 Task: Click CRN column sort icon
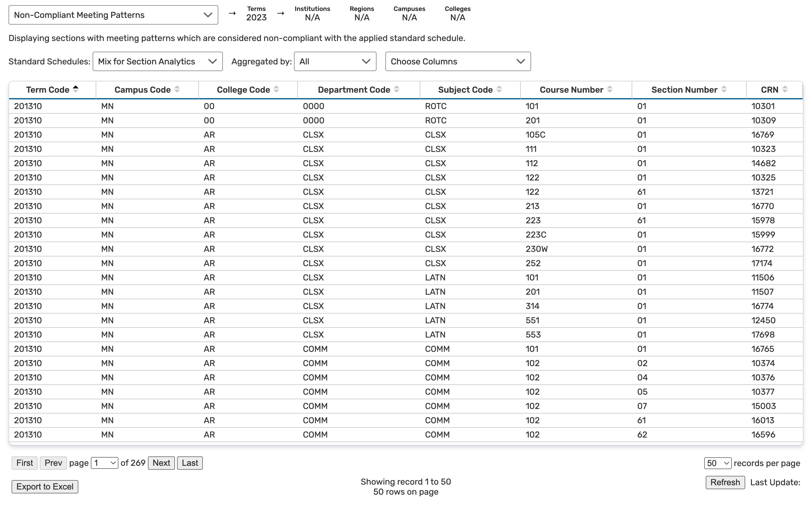(x=785, y=89)
